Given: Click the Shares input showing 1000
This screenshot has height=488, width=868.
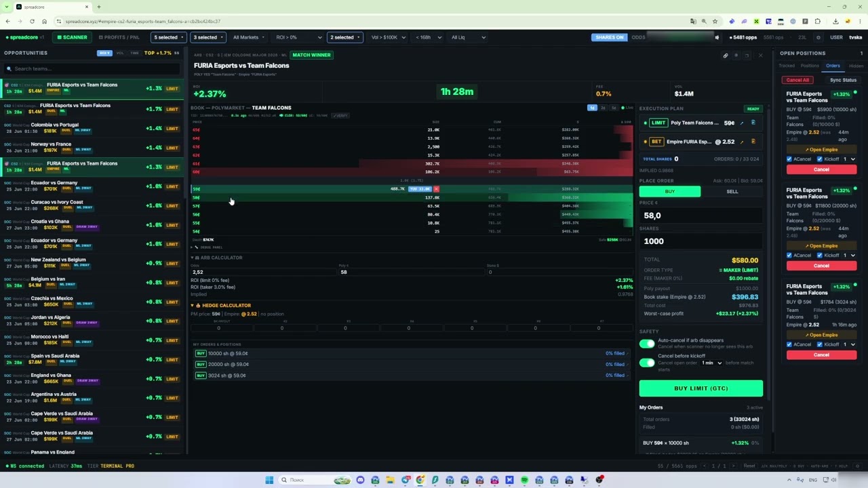Looking at the screenshot, I should point(701,241).
